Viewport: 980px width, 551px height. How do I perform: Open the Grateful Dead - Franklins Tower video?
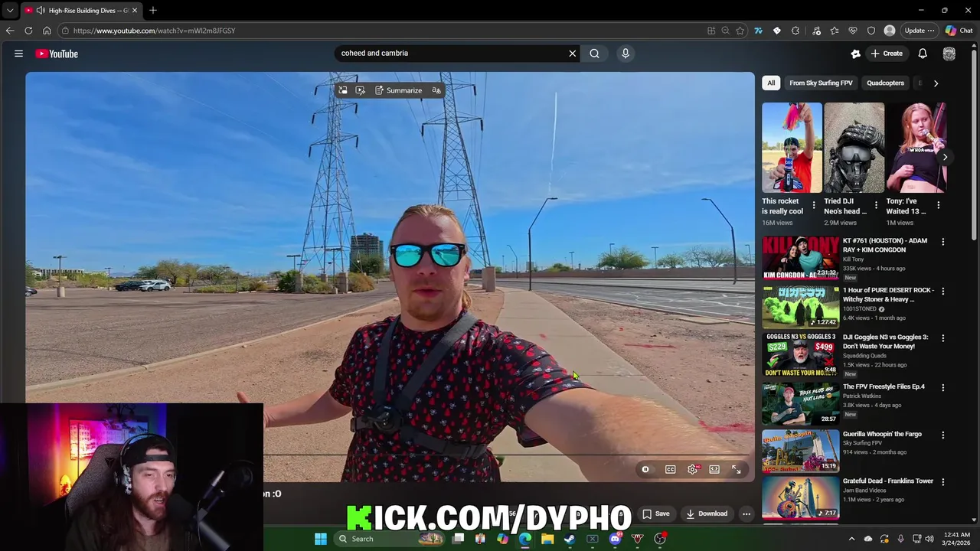tap(800, 498)
